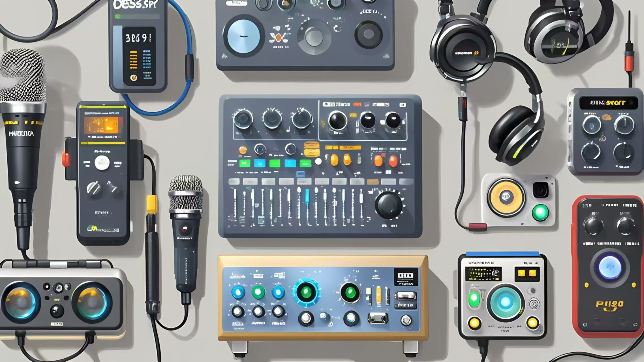Toggle the red side button on the recorder

click(66, 159)
